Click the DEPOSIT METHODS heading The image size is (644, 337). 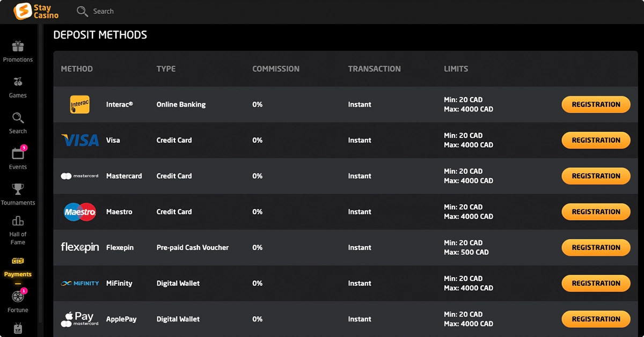100,35
